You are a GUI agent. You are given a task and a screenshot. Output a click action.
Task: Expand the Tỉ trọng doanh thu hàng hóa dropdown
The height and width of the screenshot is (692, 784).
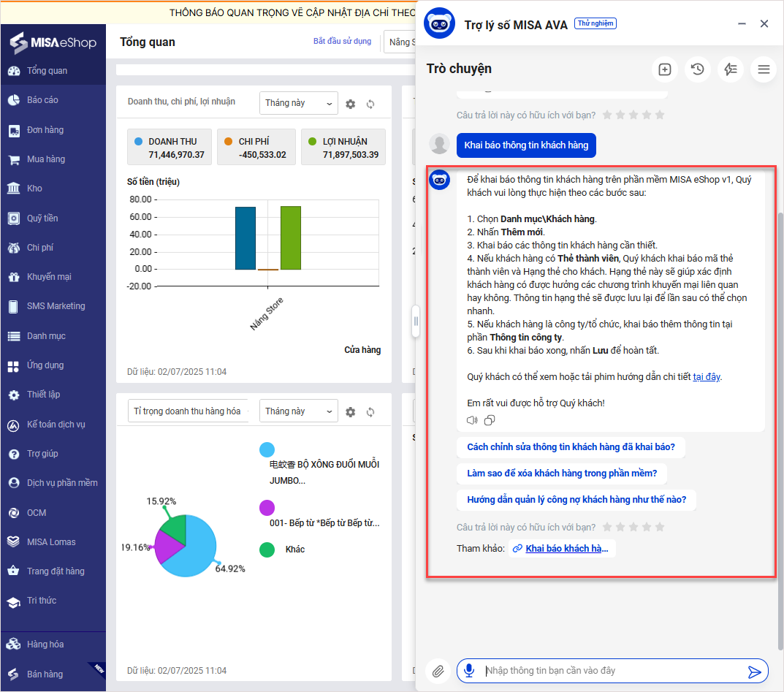point(189,411)
